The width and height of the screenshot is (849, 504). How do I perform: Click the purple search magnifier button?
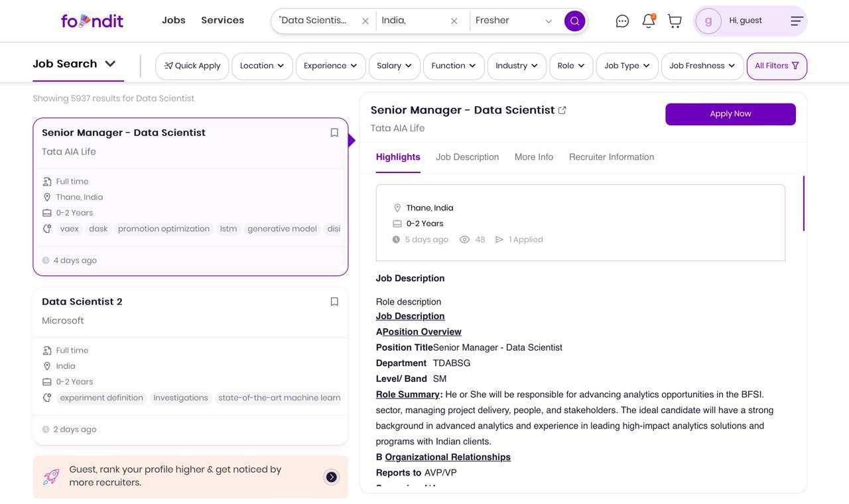pyautogui.click(x=575, y=21)
